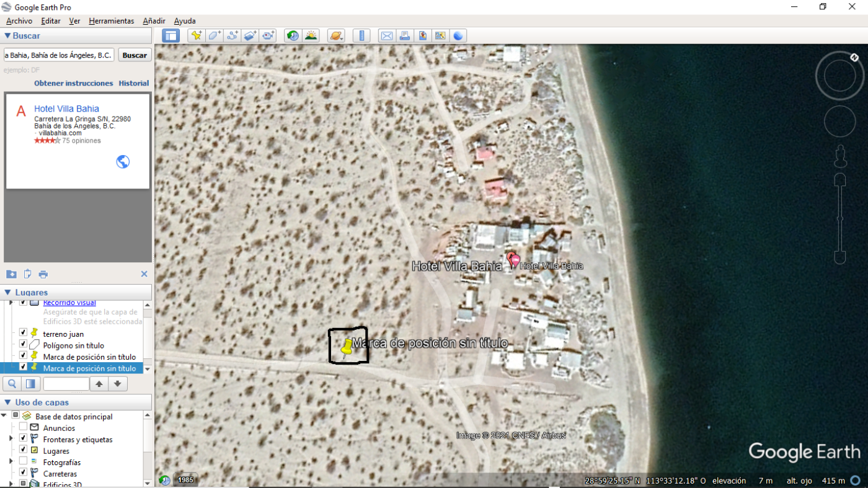Disable Fronteras y etiquetas layer
The width and height of the screenshot is (868, 488).
pyautogui.click(x=23, y=438)
